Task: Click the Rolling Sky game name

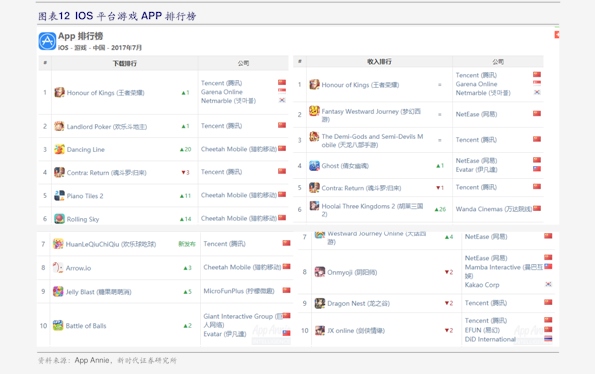Action: click(83, 219)
